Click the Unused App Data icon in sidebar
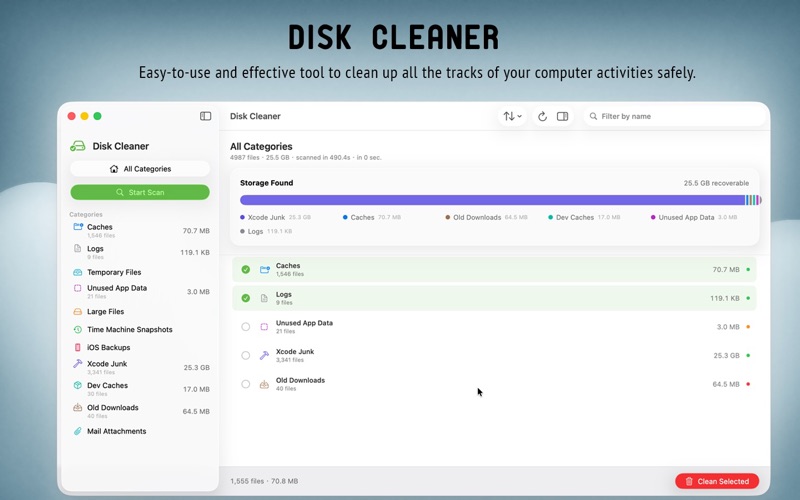Image resolution: width=800 pixels, height=500 pixels. [78, 288]
